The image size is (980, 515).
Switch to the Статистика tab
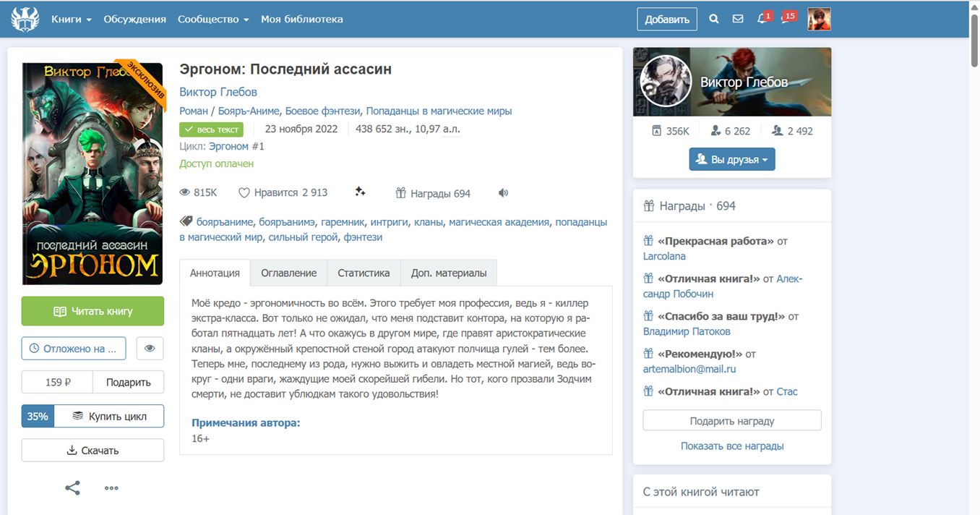364,273
